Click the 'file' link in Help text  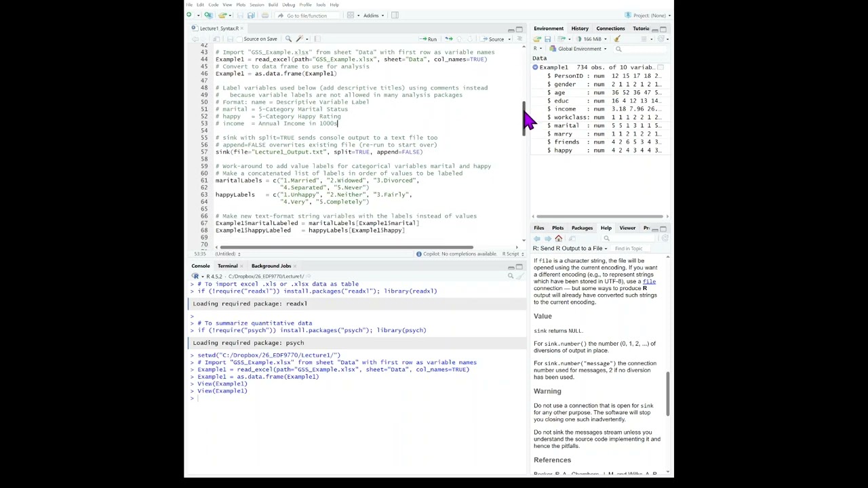tap(649, 281)
